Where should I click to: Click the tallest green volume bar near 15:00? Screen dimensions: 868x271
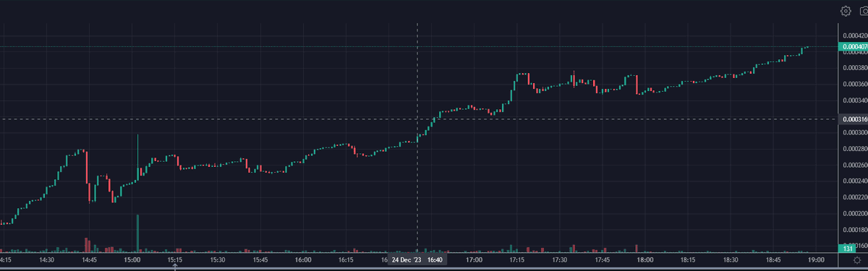[x=137, y=233]
